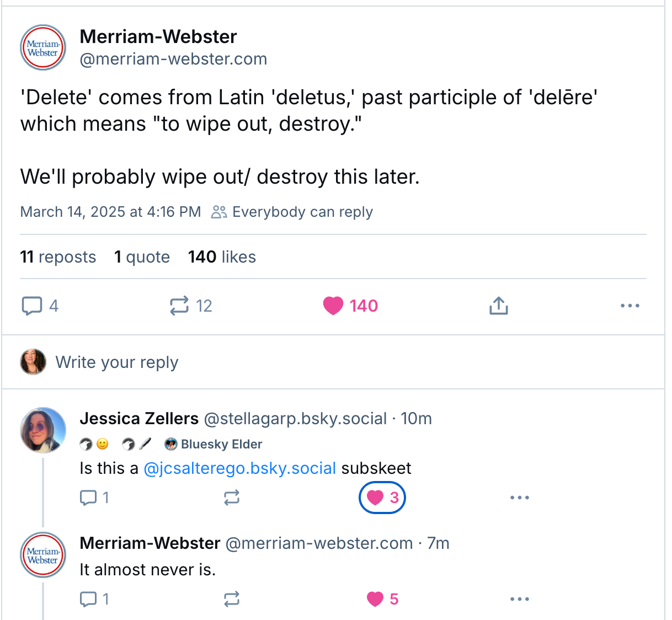Open the @jcsalterego.bsky.social mention link

(239, 468)
